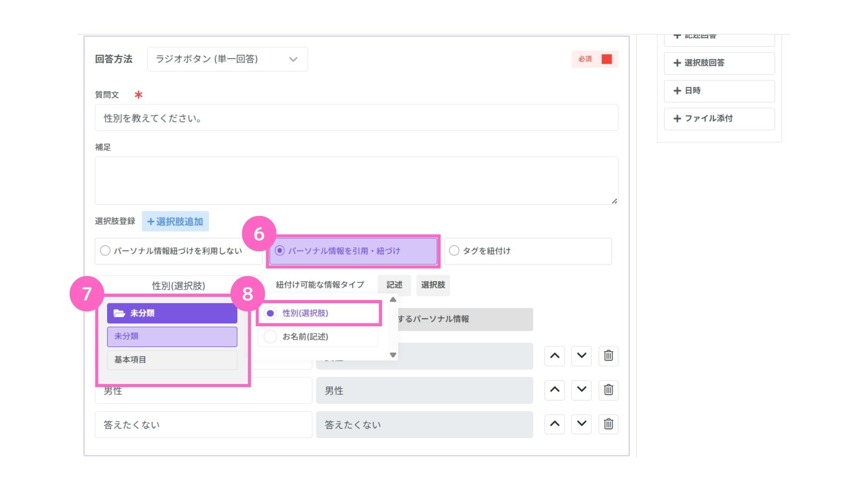Select タグを紐付け radio option
The width and height of the screenshot is (868, 488).
[454, 251]
